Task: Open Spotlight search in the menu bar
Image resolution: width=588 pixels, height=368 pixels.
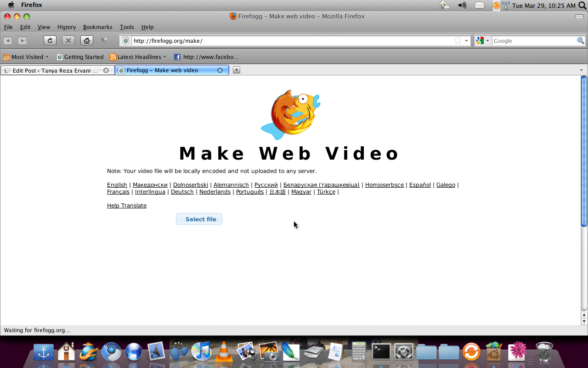Action: pyautogui.click(x=582, y=6)
